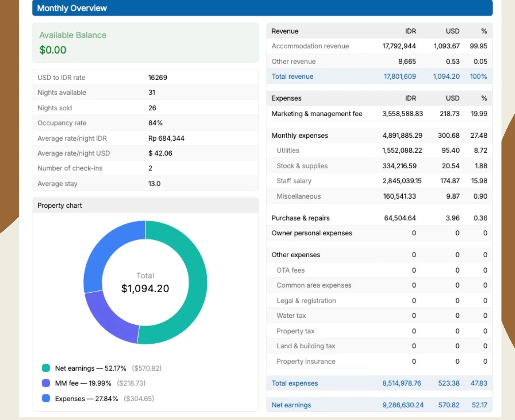This screenshot has height=420, width=515.
Task: Click the Property chart panel header
Action: tap(145, 205)
